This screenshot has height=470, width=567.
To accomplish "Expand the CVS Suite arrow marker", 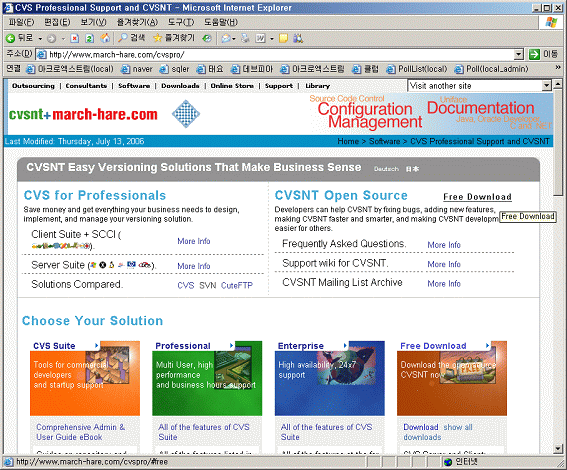I will click(96, 346).
